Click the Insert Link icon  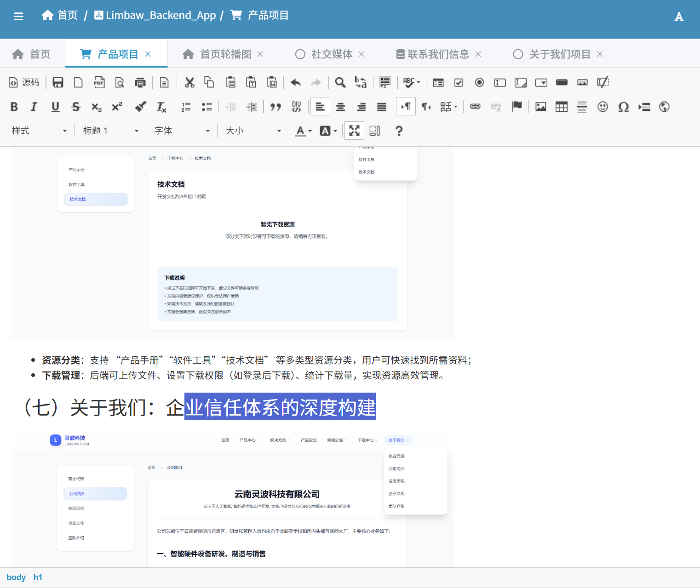click(x=475, y=107)
